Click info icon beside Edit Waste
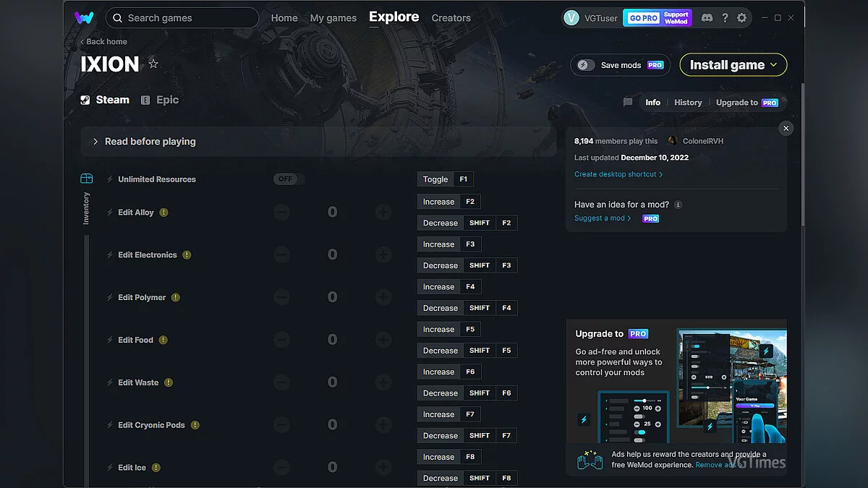Screen dimensions: 868x488 (169, 382)
